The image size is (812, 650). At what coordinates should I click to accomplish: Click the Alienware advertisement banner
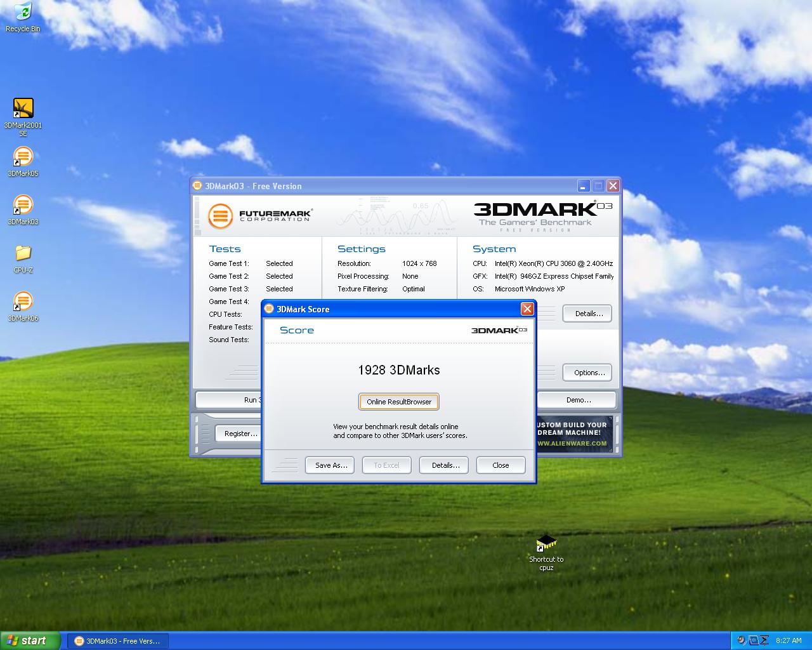574,434
